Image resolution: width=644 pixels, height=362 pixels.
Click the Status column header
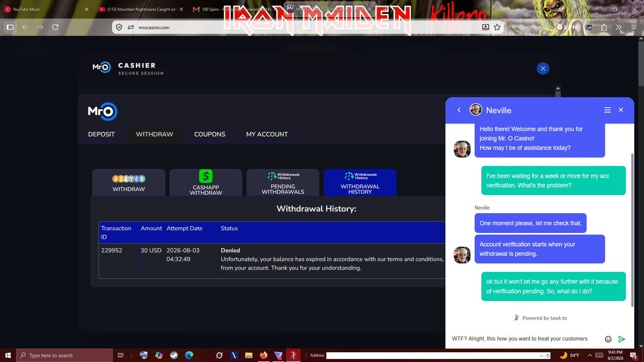(x=229, y=228)
